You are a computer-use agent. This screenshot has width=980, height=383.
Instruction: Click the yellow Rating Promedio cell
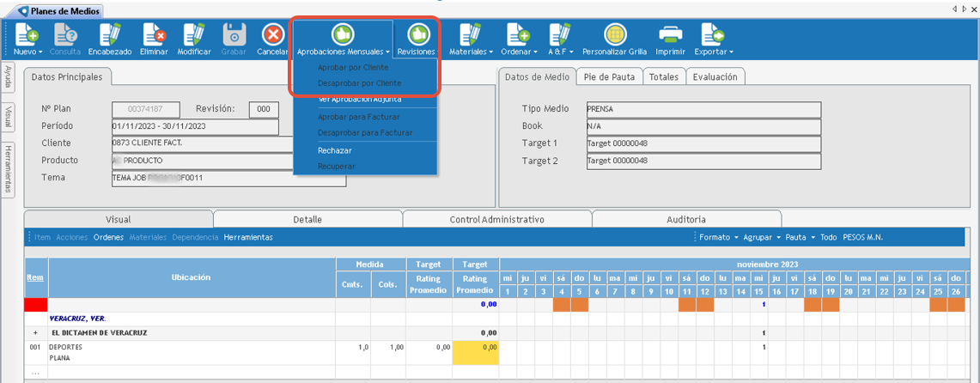pyautogui.click(x=476, y=353)
